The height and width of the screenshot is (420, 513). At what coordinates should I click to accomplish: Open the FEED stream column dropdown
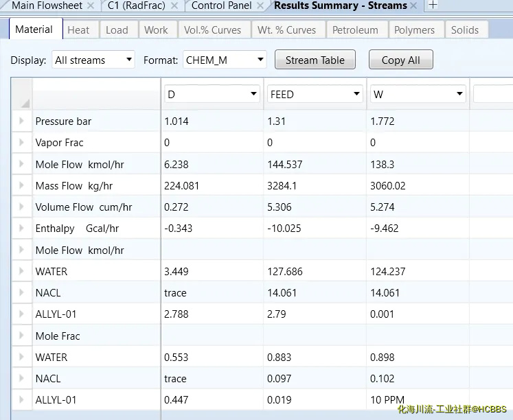pos(315,94)
